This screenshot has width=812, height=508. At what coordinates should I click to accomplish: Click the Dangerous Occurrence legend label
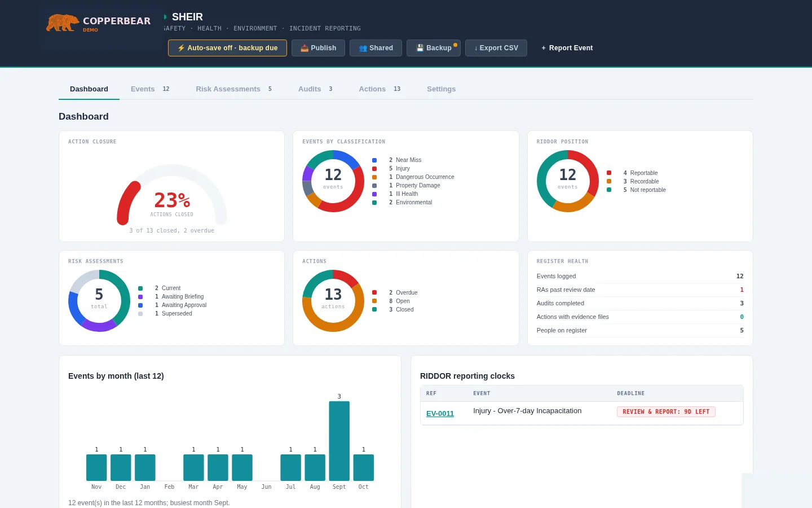tap(425, 177)
